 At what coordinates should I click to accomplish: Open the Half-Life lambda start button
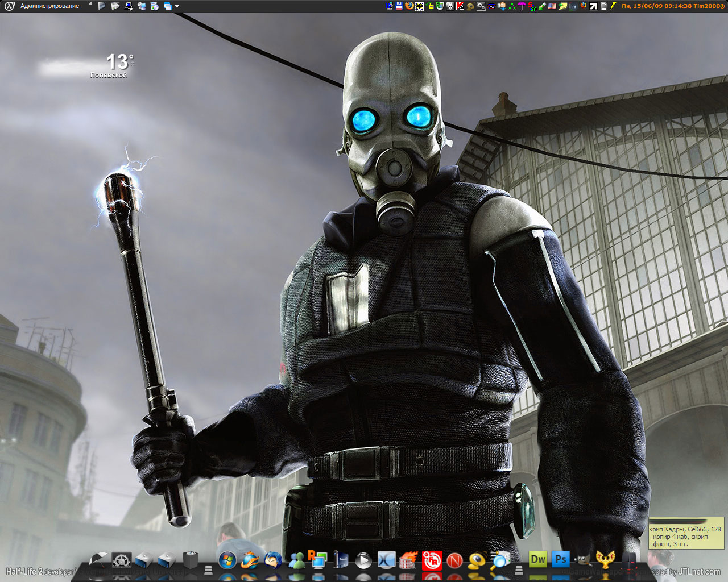point(9,6)
